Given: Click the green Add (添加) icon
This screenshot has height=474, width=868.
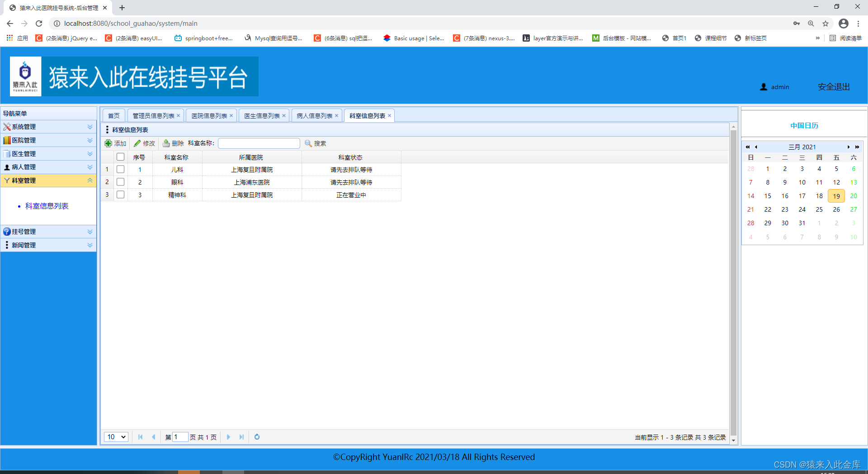Looking at the screenshot, I should pyautogui.click(x=108, y=143).
